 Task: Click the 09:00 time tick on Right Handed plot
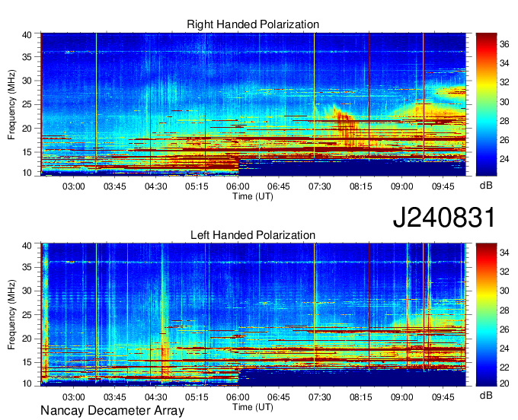(x=401, y=186)
